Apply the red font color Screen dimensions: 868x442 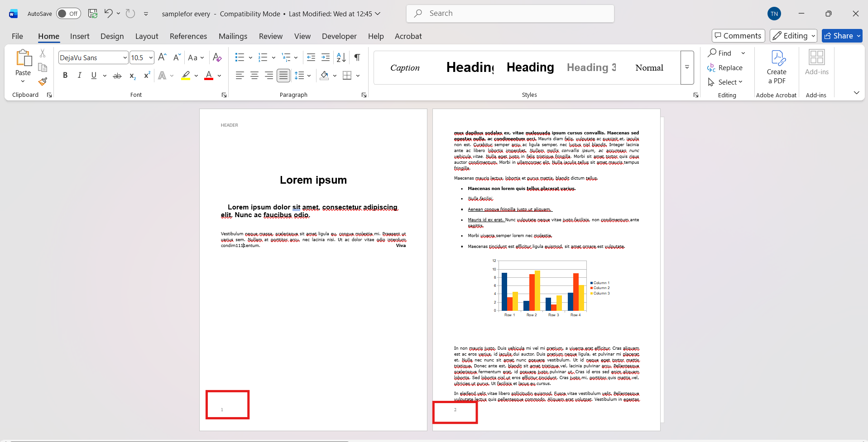209,76
